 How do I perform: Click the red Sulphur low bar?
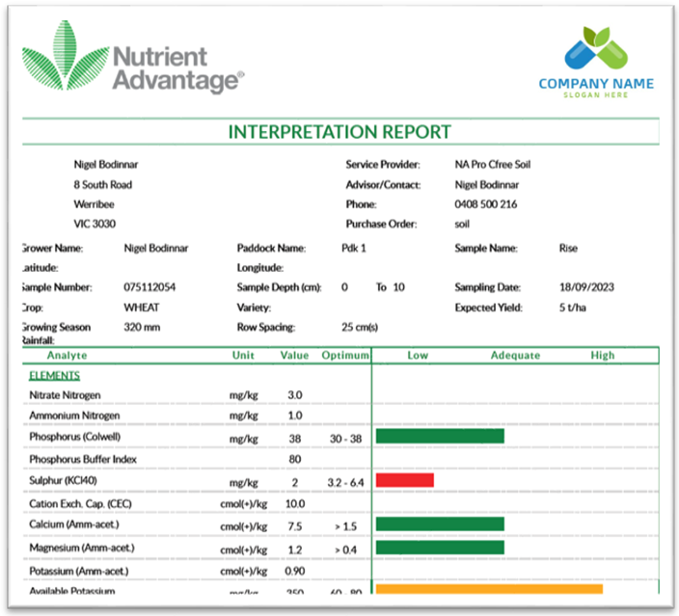click(404, 480)
